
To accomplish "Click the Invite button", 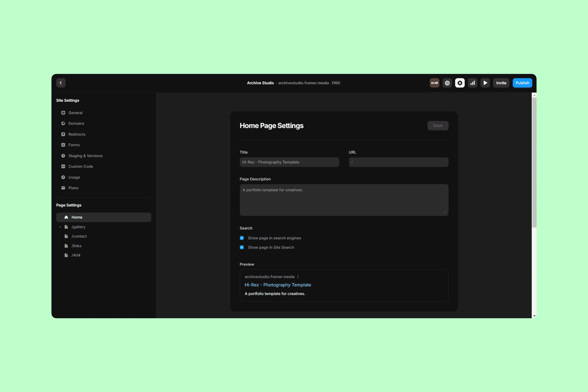I will pos(501,83).
